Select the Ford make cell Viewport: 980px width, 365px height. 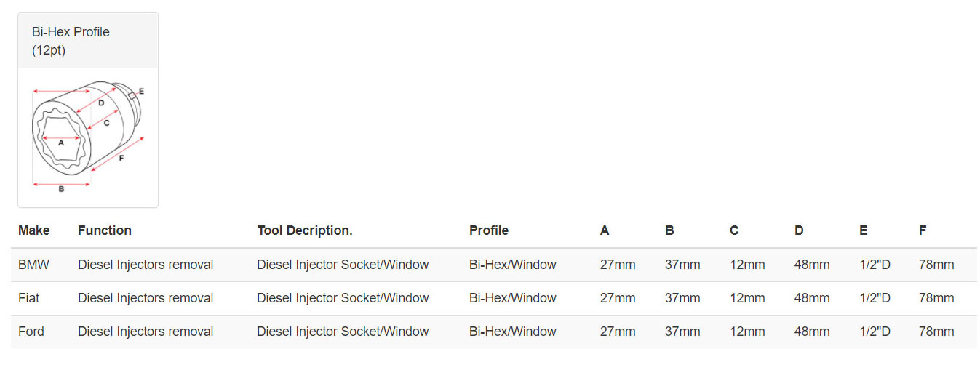(31, 332)
